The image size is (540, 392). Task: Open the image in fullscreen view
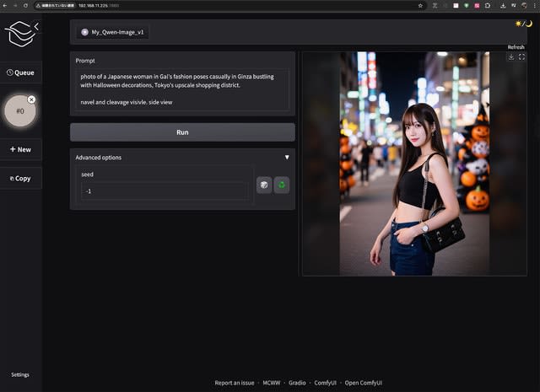click(x=521, y=57)
